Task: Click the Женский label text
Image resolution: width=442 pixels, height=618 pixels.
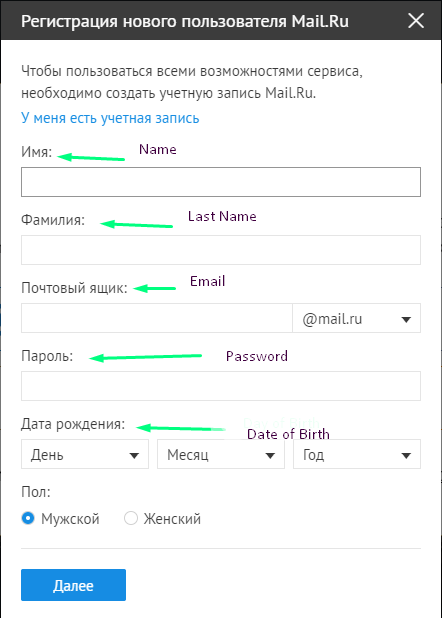Action: 172,519
